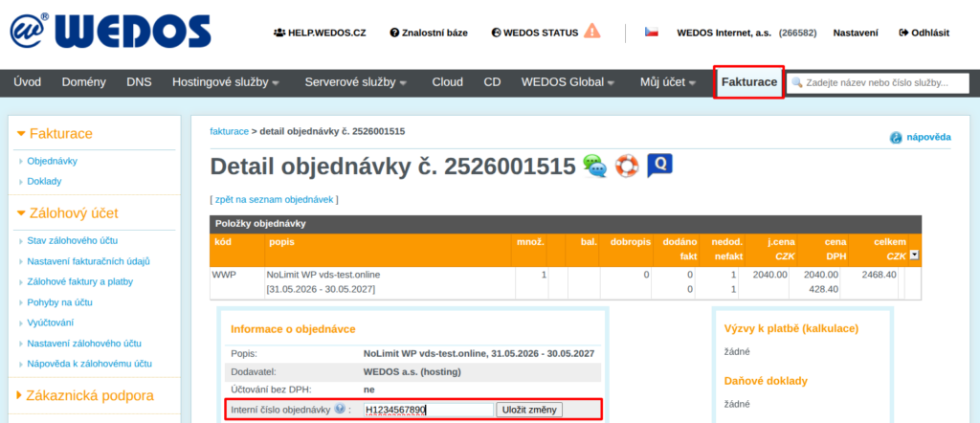Expand Zákaznická podpora sidebar section

tap(85, 395)
